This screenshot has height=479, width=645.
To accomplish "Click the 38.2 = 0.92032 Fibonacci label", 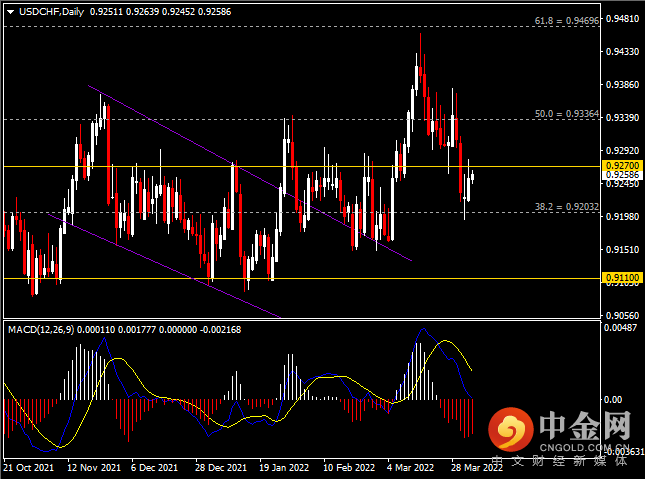I will [x=566, y=207].
